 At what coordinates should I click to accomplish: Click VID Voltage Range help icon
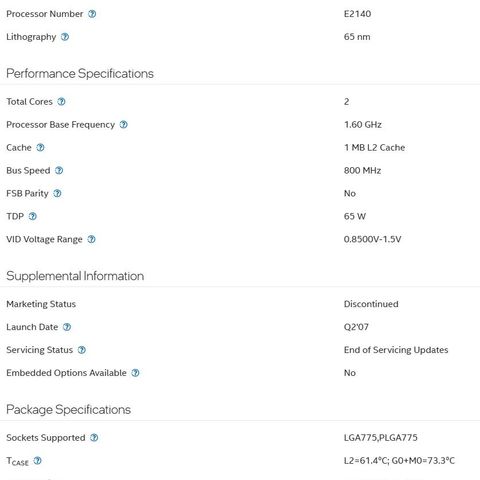pos(91,239)
